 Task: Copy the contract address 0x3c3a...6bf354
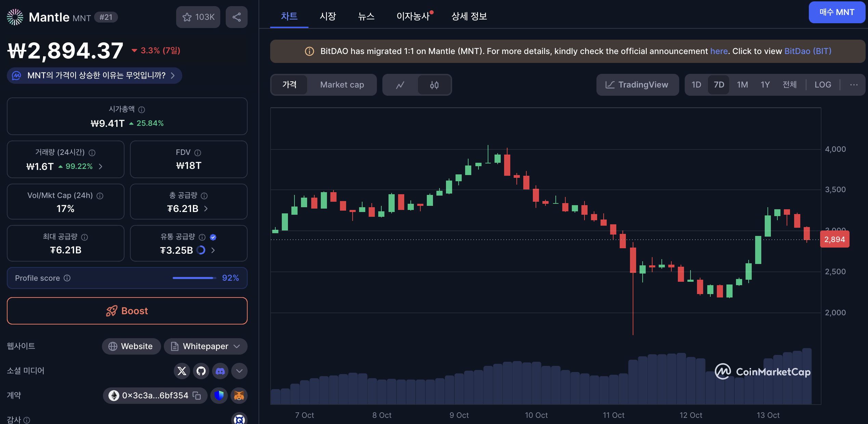tap(197, 396)
